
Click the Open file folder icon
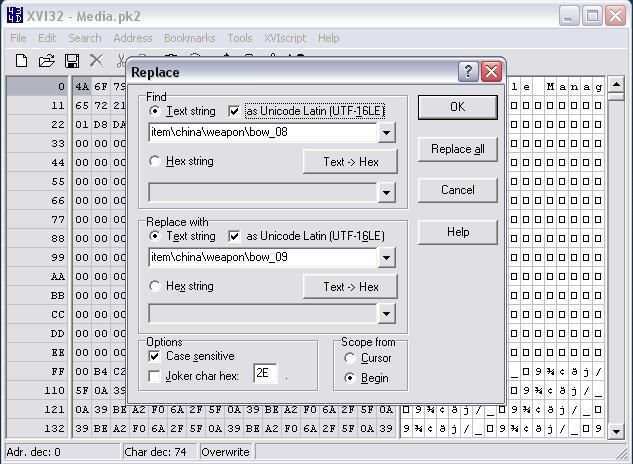46,61
